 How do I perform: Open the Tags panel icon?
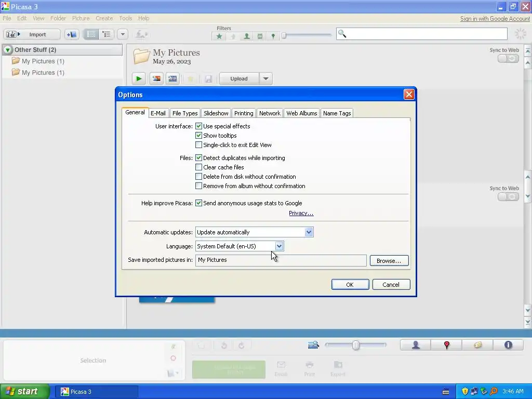[477, 345]
